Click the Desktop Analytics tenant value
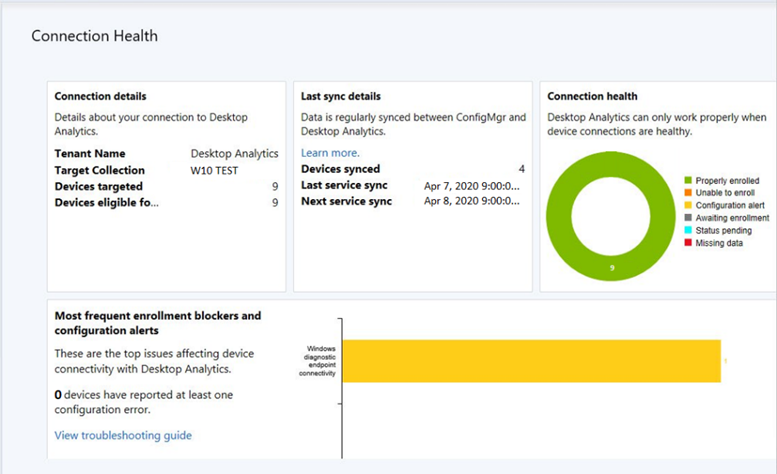The image size is (777, 474). (x=234, y=154)
